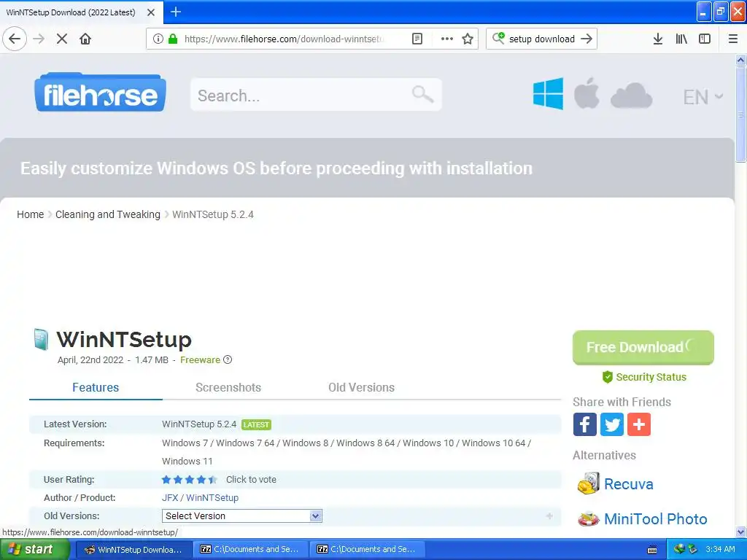
Task: Show site information icon in address bar
Action: 158,39
